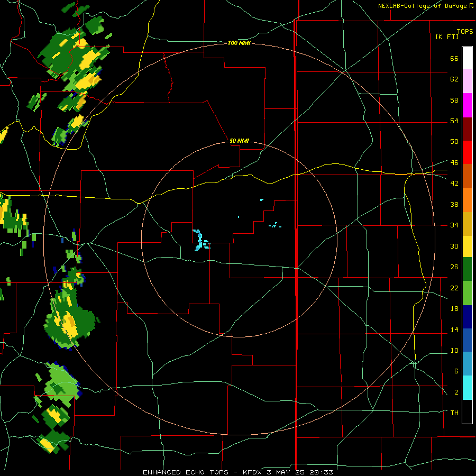Select the bright red legend swatch
476x476 pixels.
[x=467, y=152]
